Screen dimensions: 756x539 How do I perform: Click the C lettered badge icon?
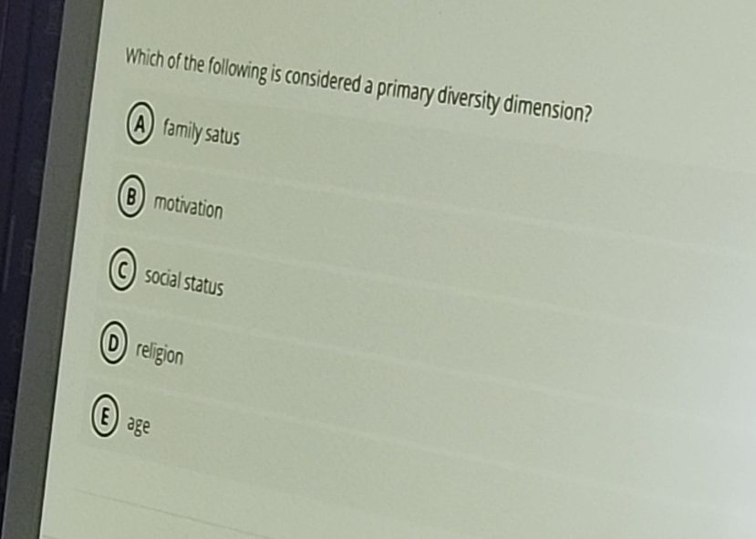click(x=124, y=272)
